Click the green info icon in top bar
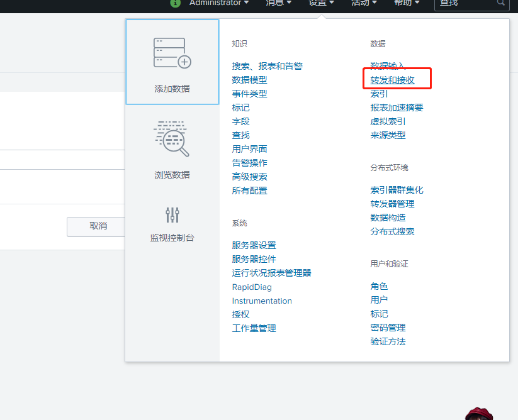 point(174,3)
